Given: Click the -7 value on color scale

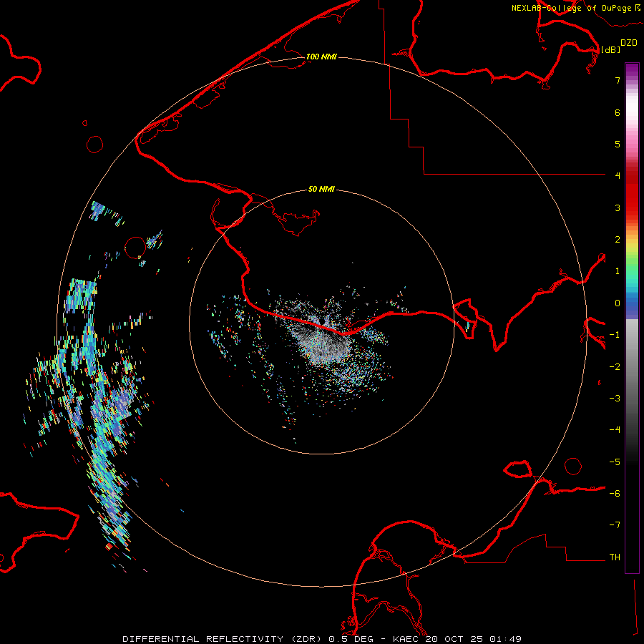Looking at the screenshot, I should pyautogui.click(x=615, y=525).
